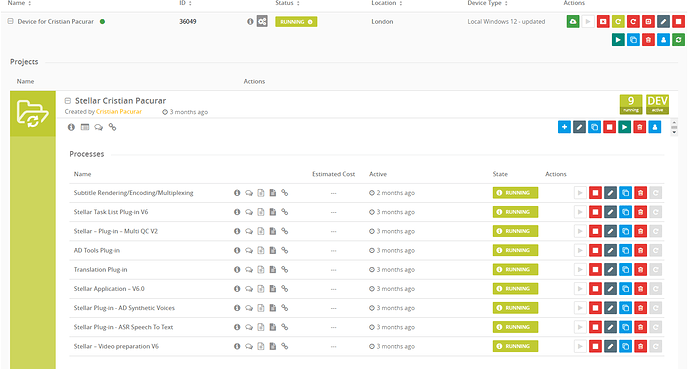
Task: Sort by the Name column header
Action: (19, 3)
